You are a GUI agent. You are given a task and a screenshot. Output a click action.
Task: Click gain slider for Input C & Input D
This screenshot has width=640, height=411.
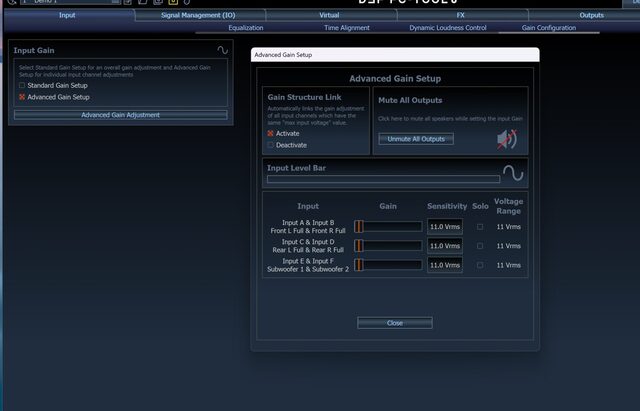pyautogui.click(x=388, y=246)
